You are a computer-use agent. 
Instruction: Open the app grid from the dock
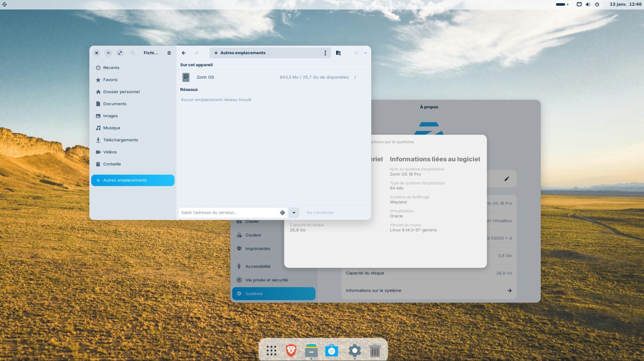(x=271, y=351)
